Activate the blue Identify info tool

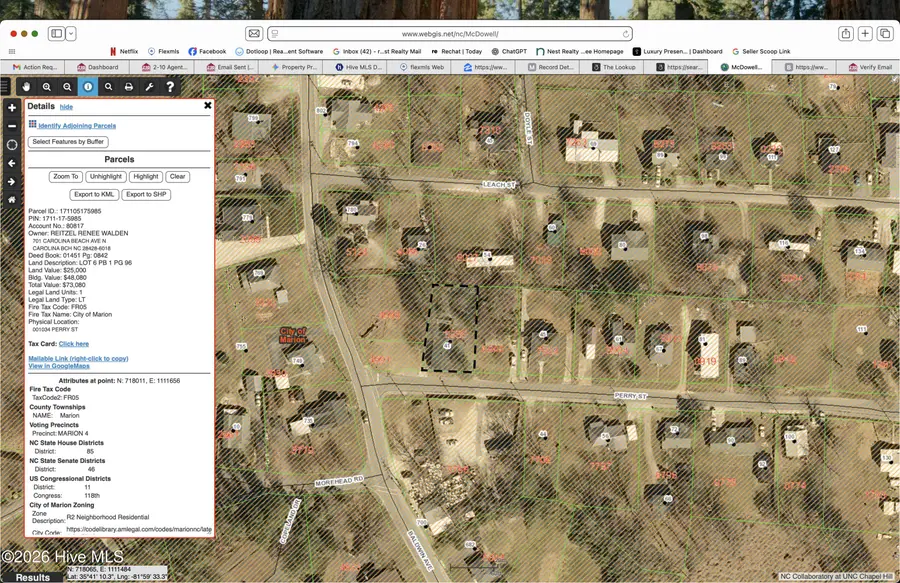(88, 87)
